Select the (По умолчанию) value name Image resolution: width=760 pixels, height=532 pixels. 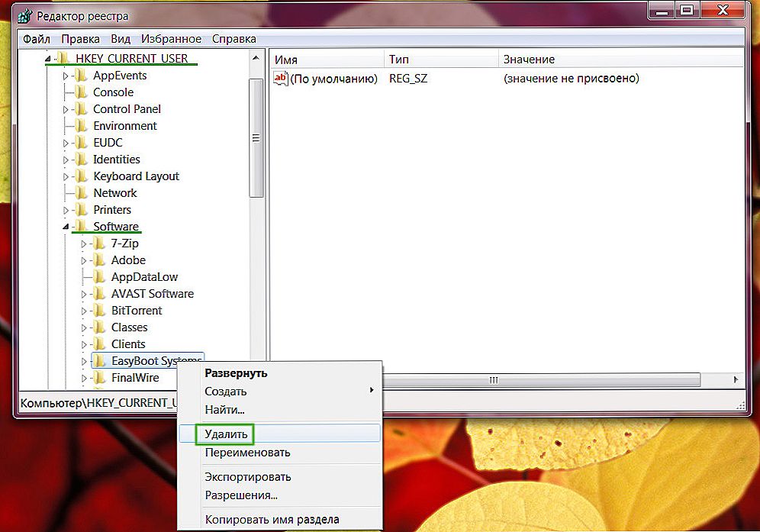(333, 79)
